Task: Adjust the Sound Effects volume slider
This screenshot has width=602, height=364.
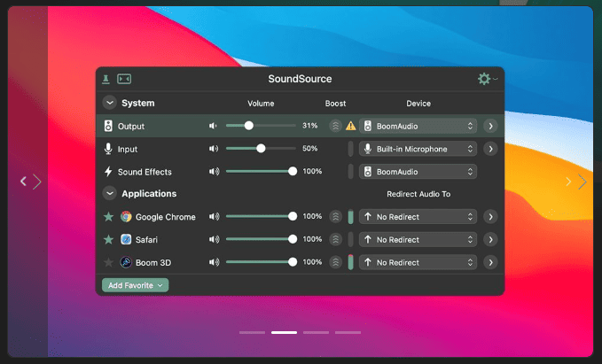Action: click(261, 171)
